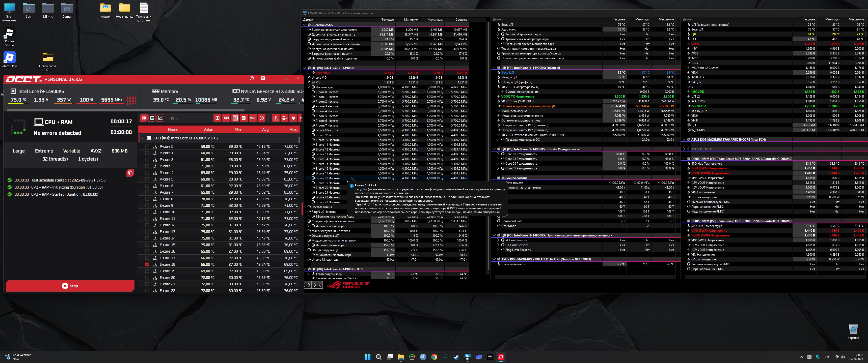Screen dimensions: 868x363
Task: Open OCCT help question mark icon
Action: coord(252,78)
